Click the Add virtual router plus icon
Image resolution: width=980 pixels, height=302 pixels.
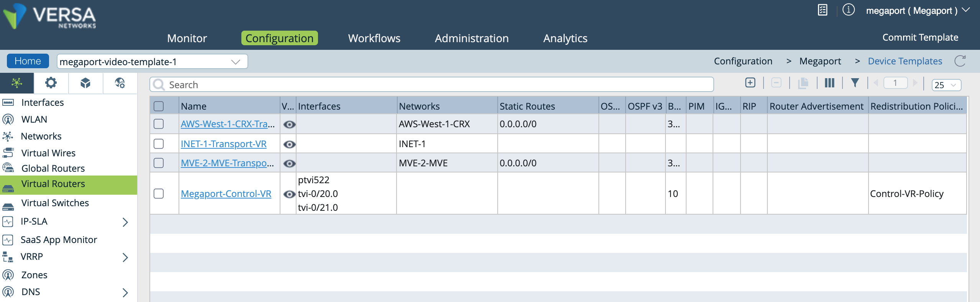(750, 83)
